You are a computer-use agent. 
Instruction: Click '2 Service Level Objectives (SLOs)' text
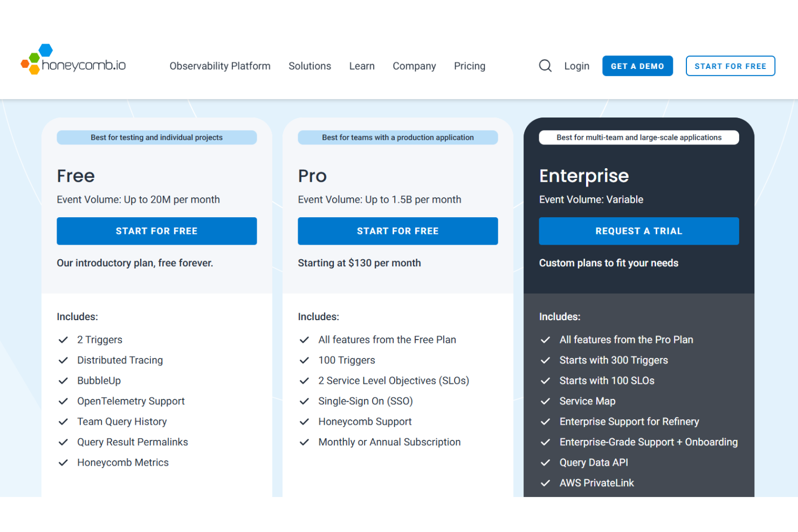[394, 381]
